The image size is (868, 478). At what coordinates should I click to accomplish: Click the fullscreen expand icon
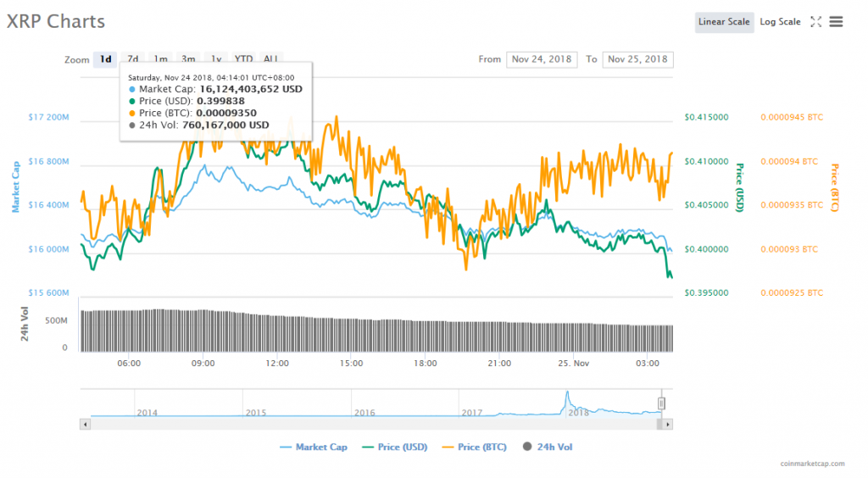(x=815, y=22)
